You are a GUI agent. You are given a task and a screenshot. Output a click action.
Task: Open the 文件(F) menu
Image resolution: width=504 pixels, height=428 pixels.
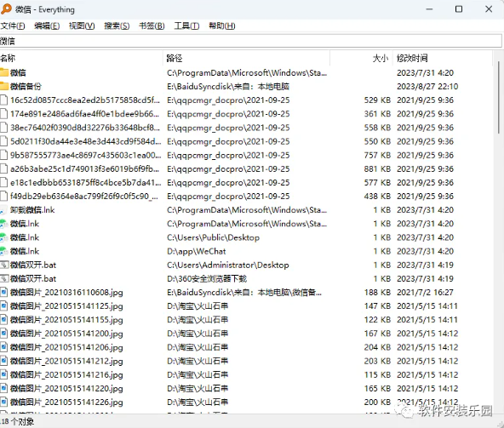(13, 26)
